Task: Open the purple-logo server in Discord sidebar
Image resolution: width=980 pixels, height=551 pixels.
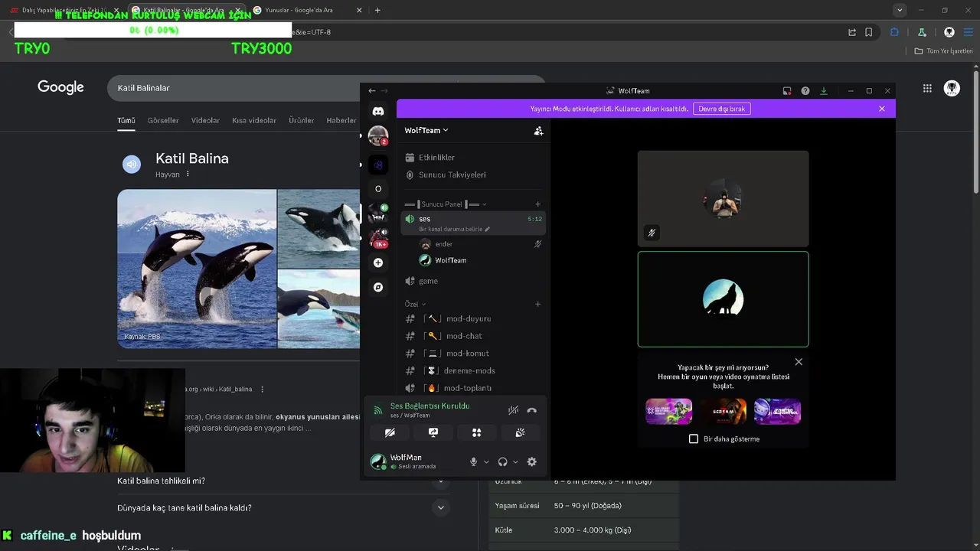Action: coord(378,165)
